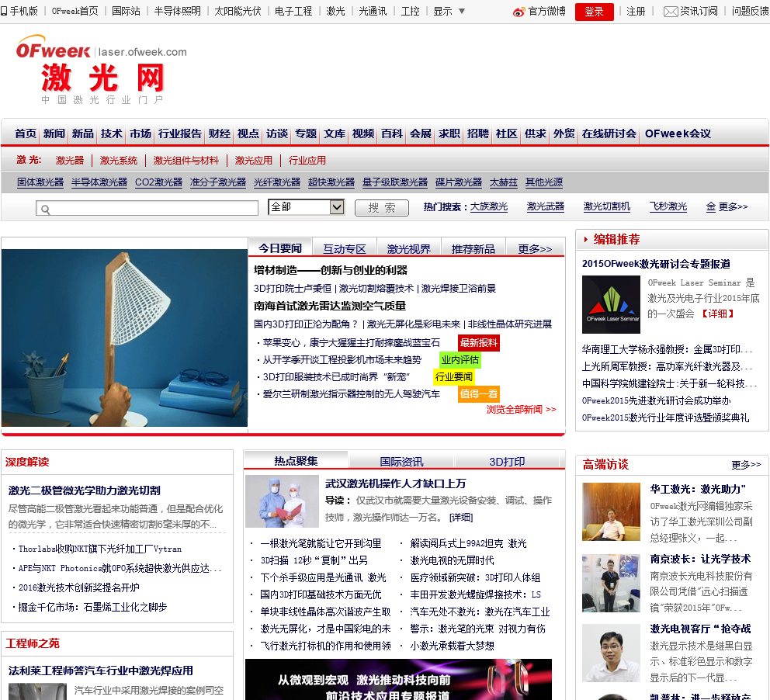This screenshot has width=770, height=700.
Task: Click the [详细] link after Wuhan summary
Action: point(460,518)
